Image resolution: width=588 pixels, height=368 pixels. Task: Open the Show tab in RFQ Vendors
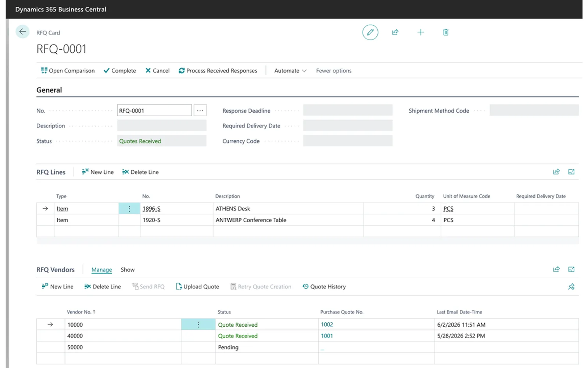[128, 270]
